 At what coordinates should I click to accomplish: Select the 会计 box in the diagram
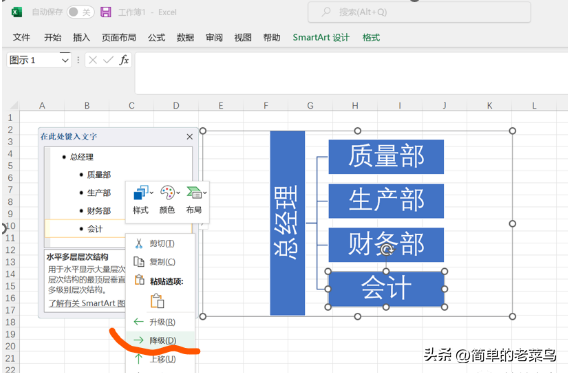[x=386, y=289]
